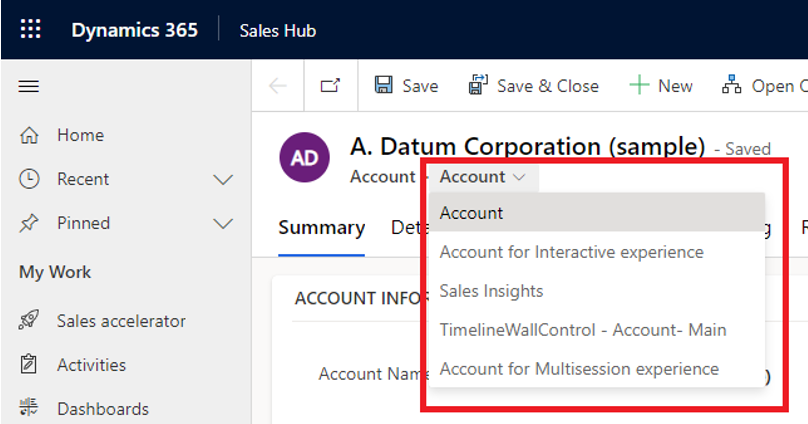This screenshot has width=808, height=424.
Task: Click the Open org chart hierarchy icon
Action: click(x=732, y=85)
